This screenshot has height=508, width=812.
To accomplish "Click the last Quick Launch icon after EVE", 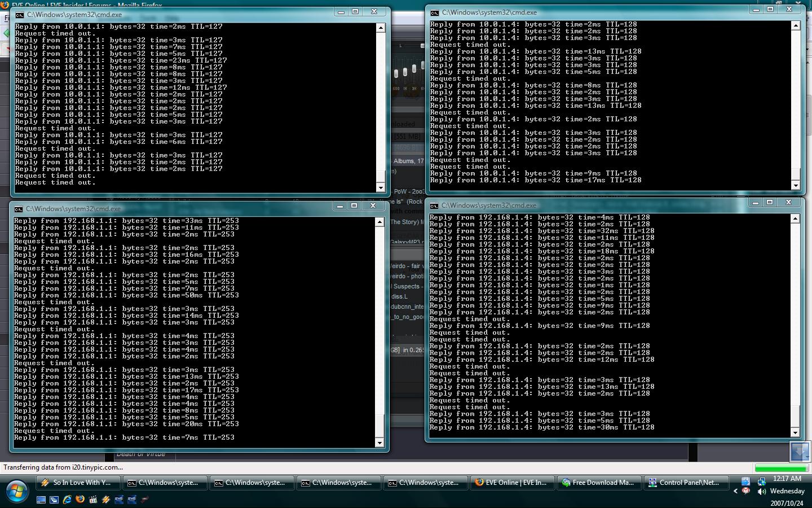I will [145, 500].
